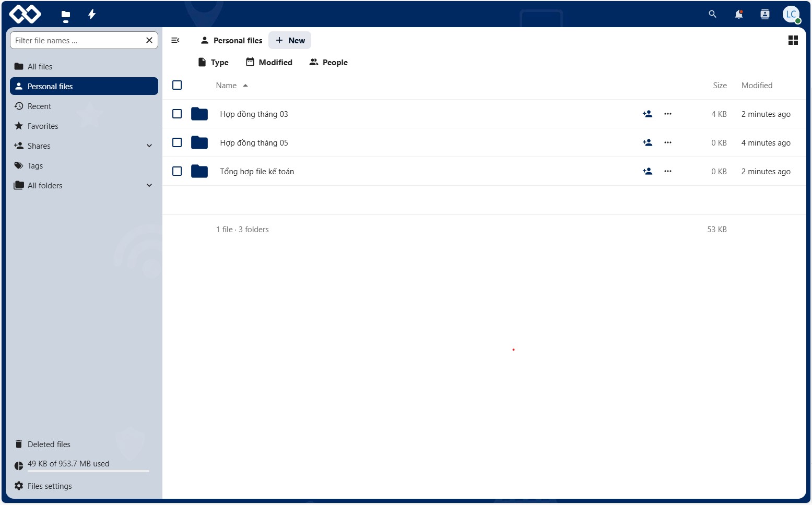The image size is (812, 505).
Task: Toggle the select-all checkbox in header
Action: tap(177, 85)
